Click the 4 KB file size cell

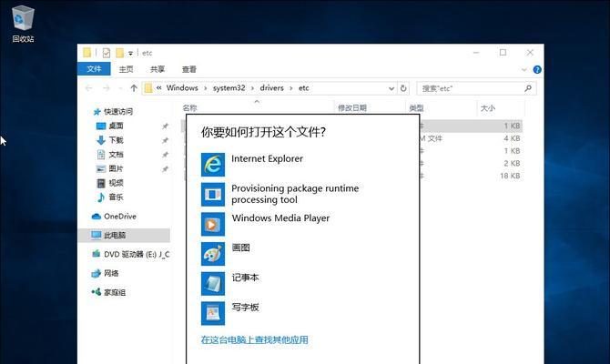512,138
